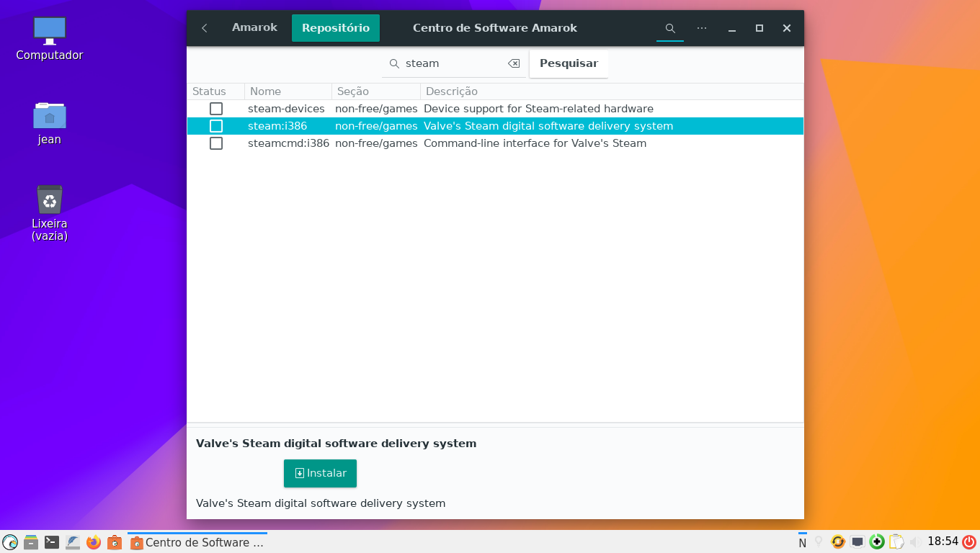This screenshot has width=980, height=553.
Task: Check the steam-devices status checkbox
Action: pos(216,109)
